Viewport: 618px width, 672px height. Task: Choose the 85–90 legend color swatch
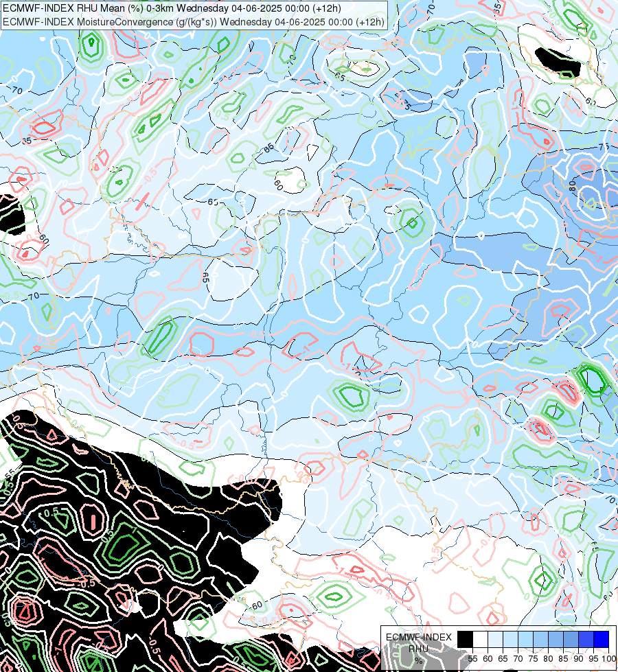[x=571, y=639]
